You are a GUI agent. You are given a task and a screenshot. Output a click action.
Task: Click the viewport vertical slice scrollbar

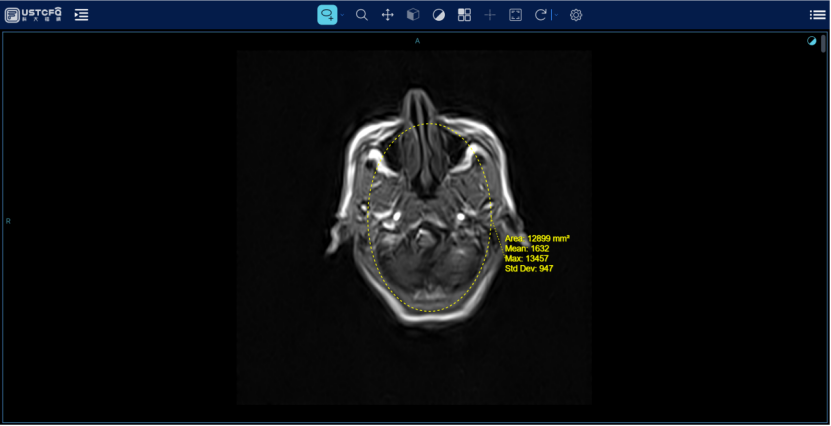[x=824, y=45]
